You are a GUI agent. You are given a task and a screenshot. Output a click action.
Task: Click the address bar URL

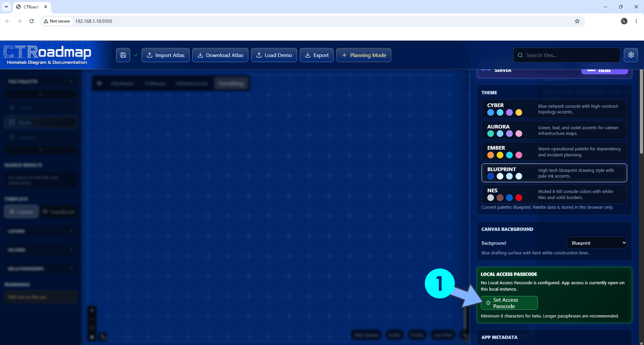[x=94, y=21]
